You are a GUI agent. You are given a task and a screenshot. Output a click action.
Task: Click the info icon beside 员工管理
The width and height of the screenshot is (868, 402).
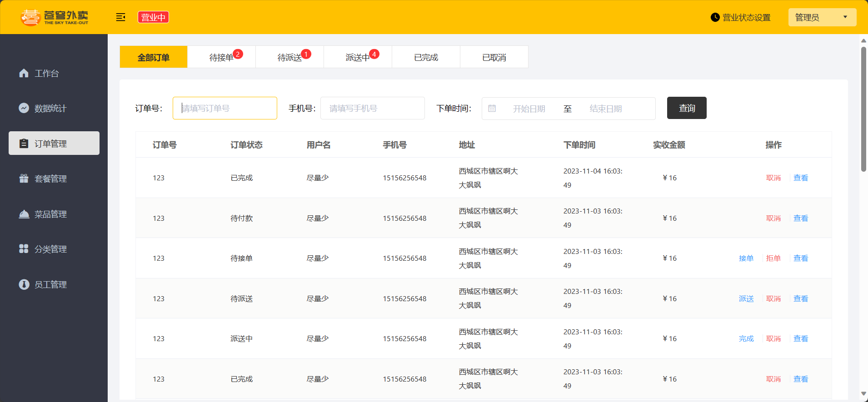point(24,284)
